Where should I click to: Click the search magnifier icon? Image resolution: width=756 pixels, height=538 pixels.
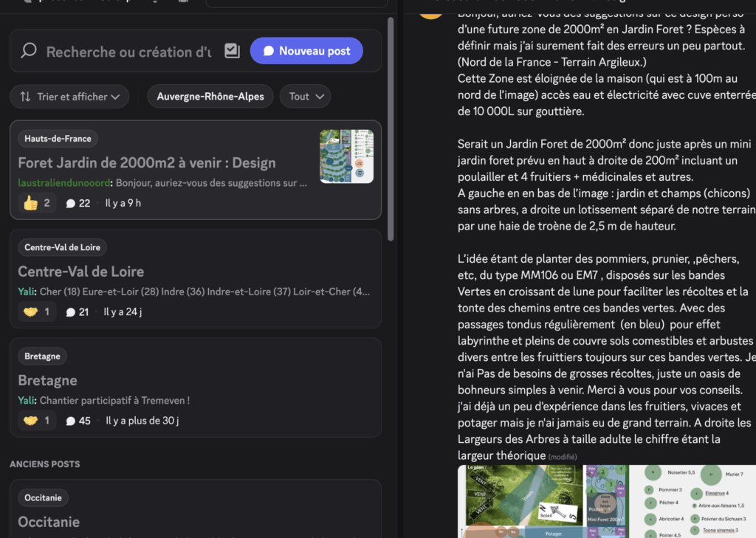point(29,50)
